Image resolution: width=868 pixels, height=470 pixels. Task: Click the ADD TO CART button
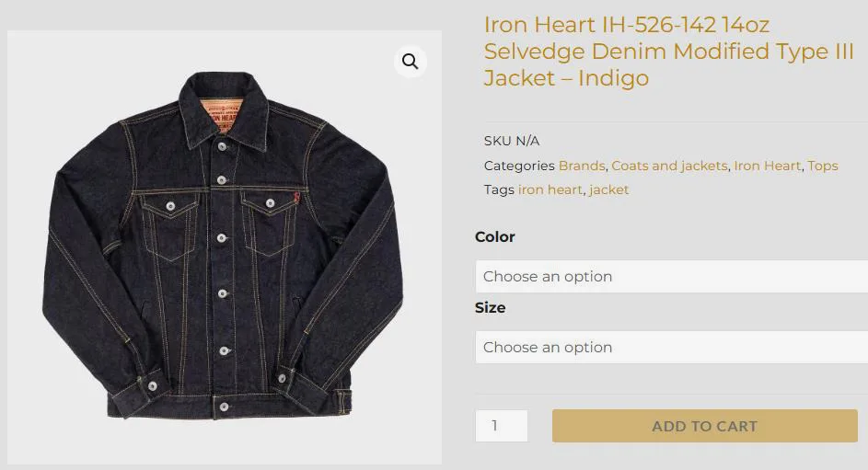[x=705, y=426]
